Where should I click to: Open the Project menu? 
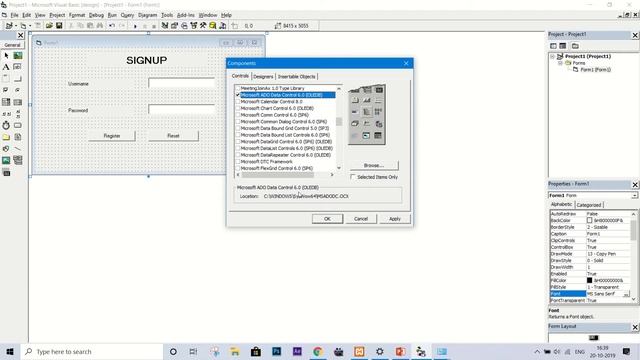point(57,15)
